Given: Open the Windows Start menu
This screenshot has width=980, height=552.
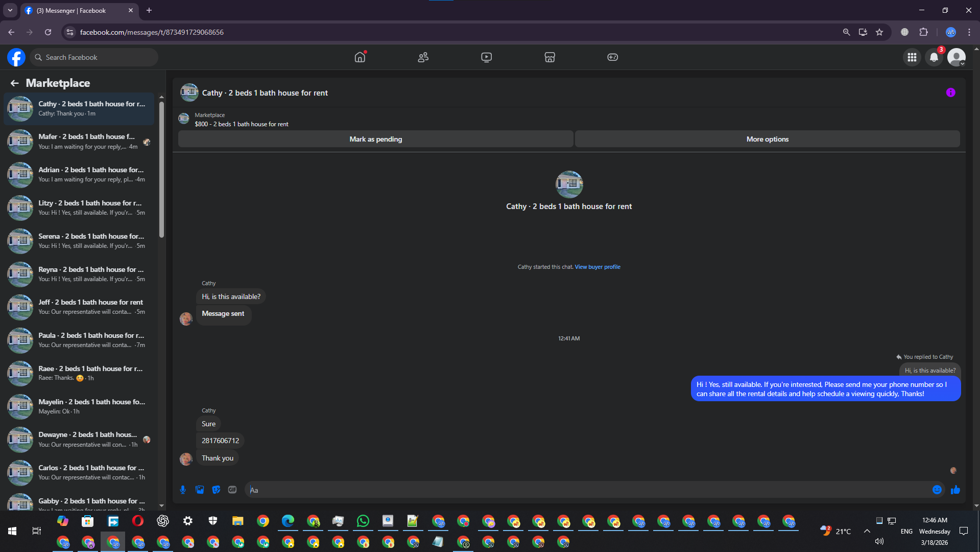Looking at the screenshot, I should [12, 532].
